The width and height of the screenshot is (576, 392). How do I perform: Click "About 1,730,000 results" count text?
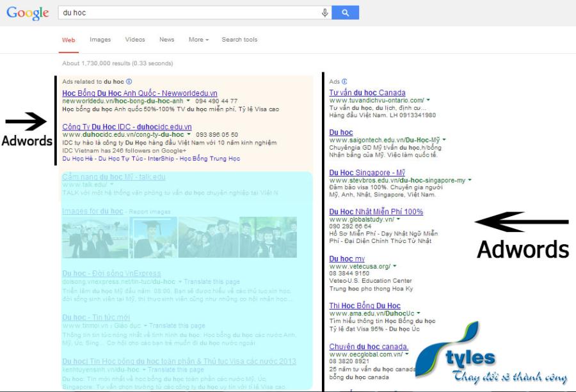click(118, 63)
